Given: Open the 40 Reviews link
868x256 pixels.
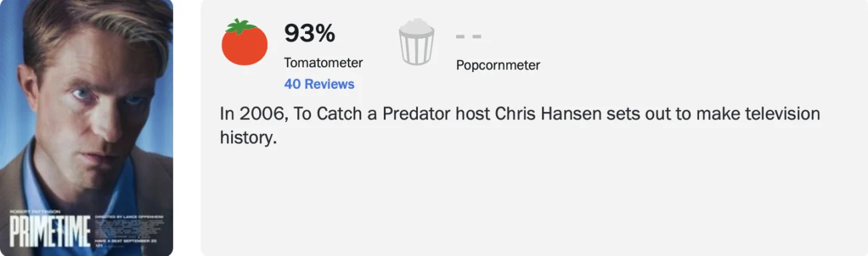Looking at the screenshot, I should pos(319,84).
